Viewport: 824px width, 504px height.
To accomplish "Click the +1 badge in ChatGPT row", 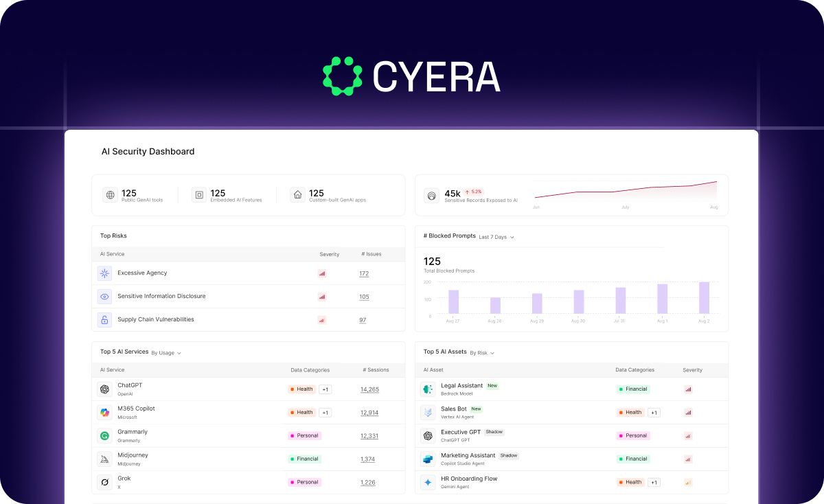I will (325, 389).
